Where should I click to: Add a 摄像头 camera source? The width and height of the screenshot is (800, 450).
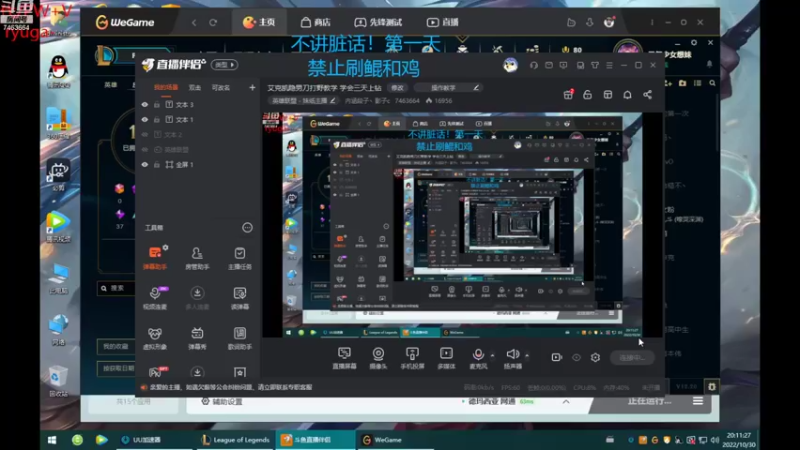pos(378,358)
